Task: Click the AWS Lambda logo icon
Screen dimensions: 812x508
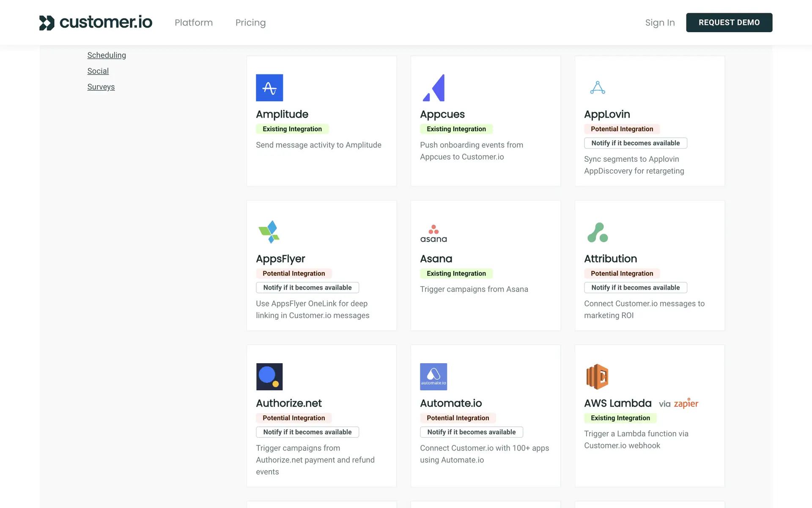Action: (x=597, y=376)
